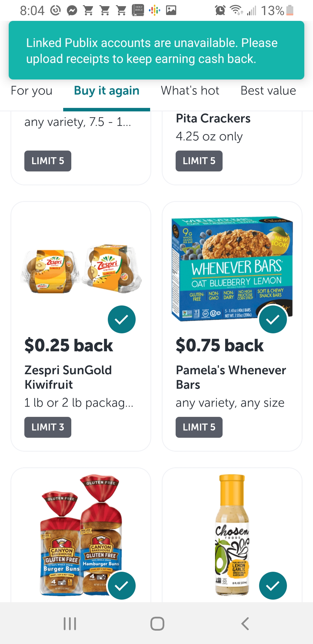The width and height of the screenshot is (313, 644).
Task: Tap the Android back navigation icon
Action: point(245,624)
